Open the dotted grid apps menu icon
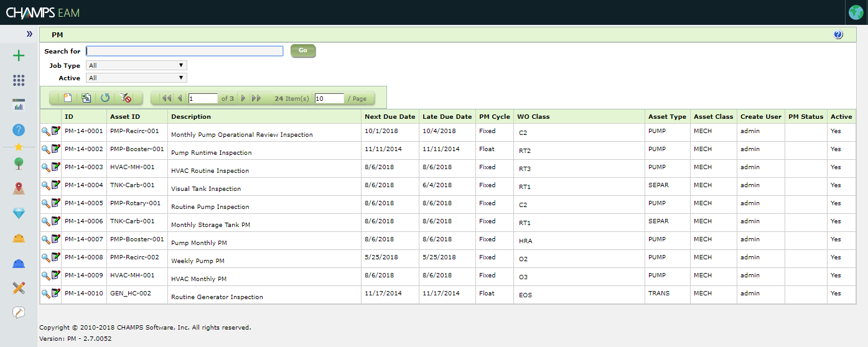Viewport: 868px width, 347px height. click(x=19, y=80)
